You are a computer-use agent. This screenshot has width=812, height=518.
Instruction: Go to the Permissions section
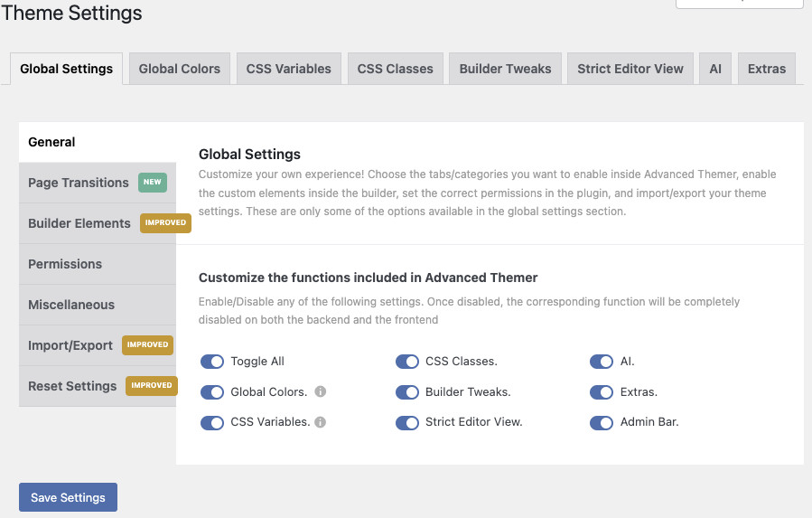98,264
